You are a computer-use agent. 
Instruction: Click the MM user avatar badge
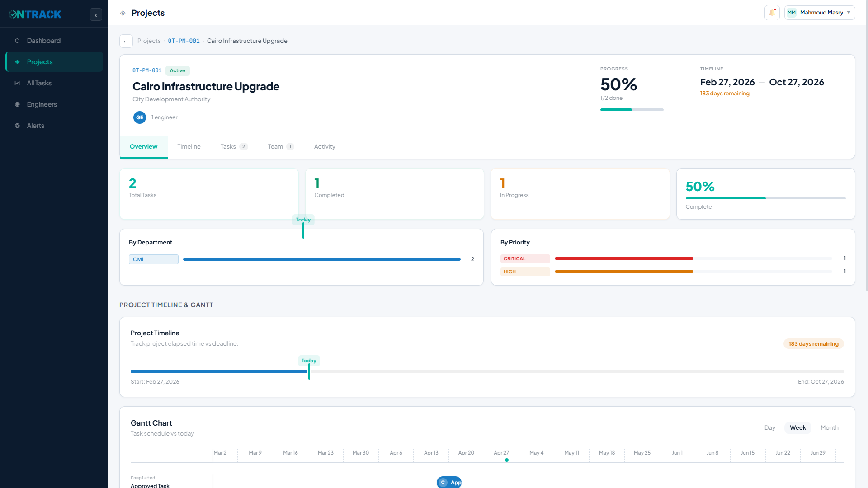792,13
